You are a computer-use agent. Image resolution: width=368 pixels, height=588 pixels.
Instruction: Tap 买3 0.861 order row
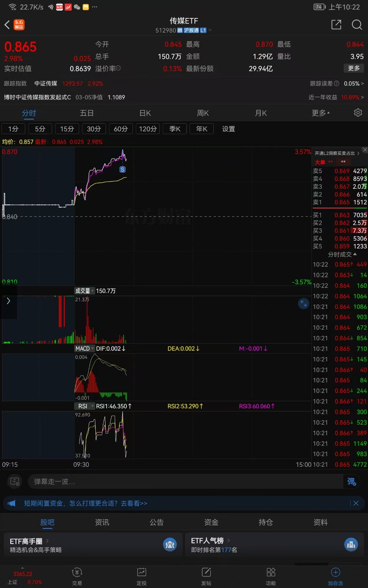pyautogui.click(x=340, y=231)
